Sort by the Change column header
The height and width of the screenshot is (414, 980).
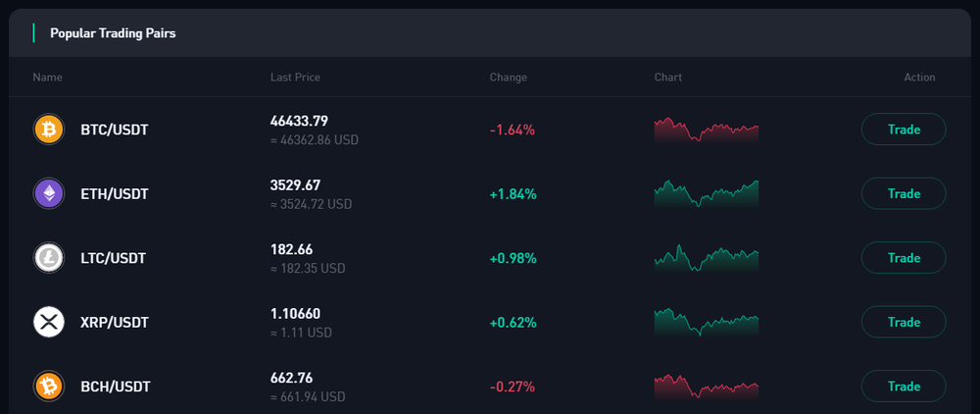pos(508,78)
